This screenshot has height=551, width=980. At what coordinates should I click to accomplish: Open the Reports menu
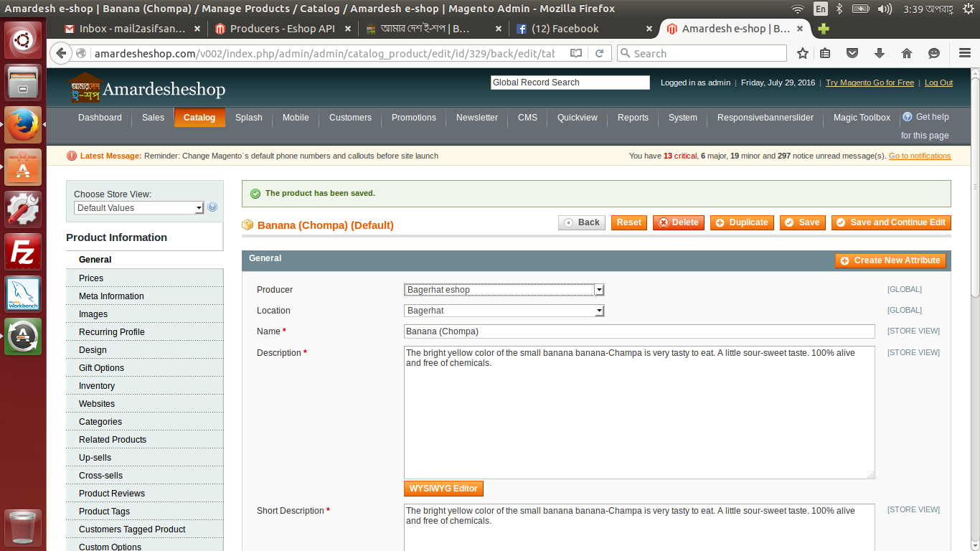pos(633,118)
